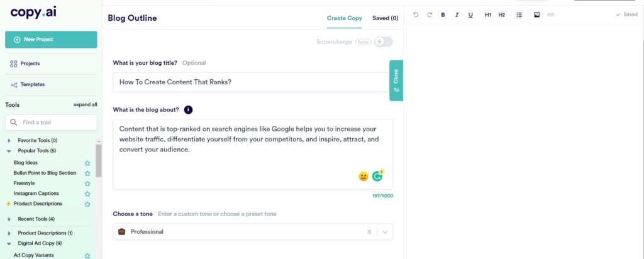Click the info icon beside blog description
The height and width of the screenshot is (259, 644).
pyautogui.click(x=188, y=109)
